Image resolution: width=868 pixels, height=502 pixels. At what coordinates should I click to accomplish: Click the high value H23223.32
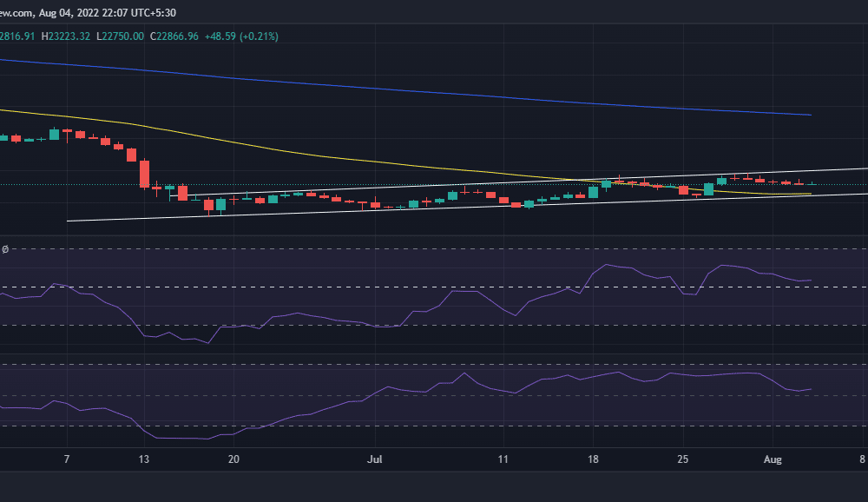point(66,36)
